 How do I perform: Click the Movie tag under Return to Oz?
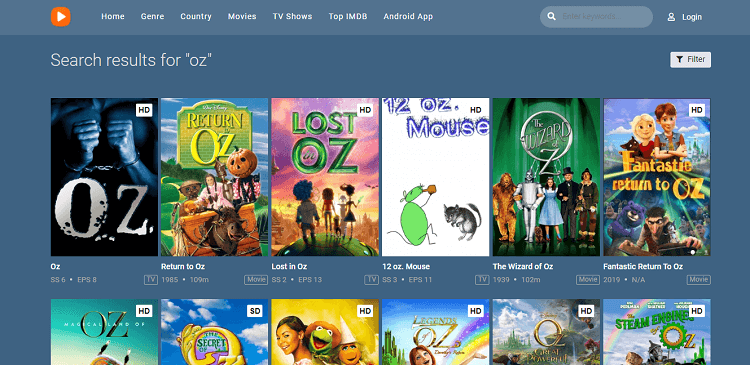[256, 280]
